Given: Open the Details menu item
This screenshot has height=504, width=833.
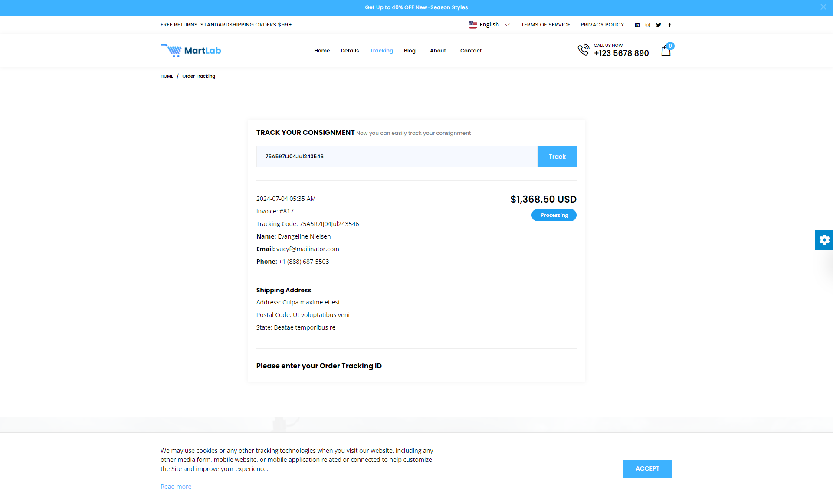Looking at the screenshot, I should point(350,51).
